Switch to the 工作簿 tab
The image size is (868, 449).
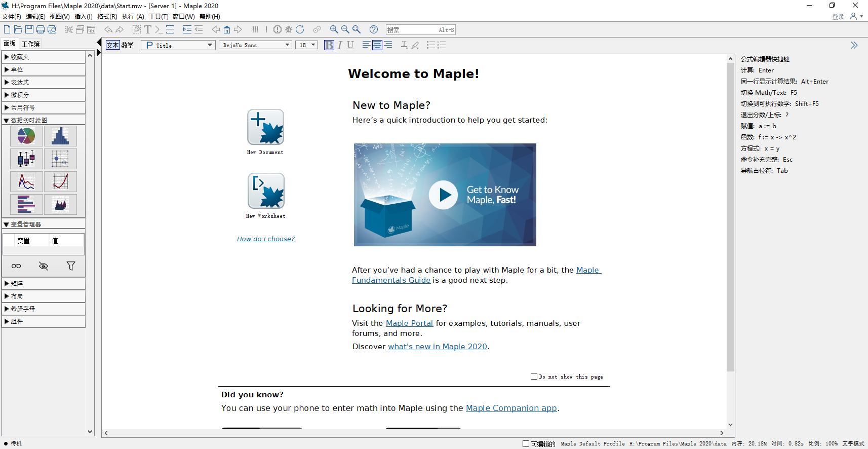pyautogui.click(x=31, y=44)
